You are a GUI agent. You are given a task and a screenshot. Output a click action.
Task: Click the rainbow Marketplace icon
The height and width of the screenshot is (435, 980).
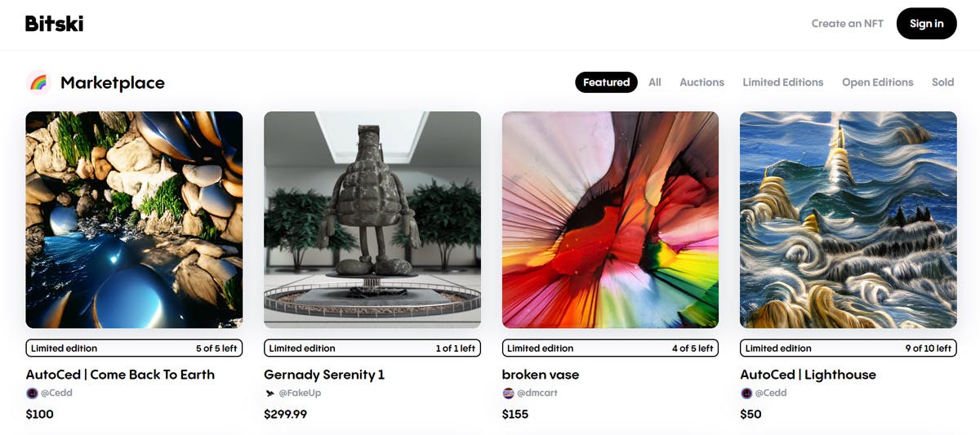coord(38,82)
